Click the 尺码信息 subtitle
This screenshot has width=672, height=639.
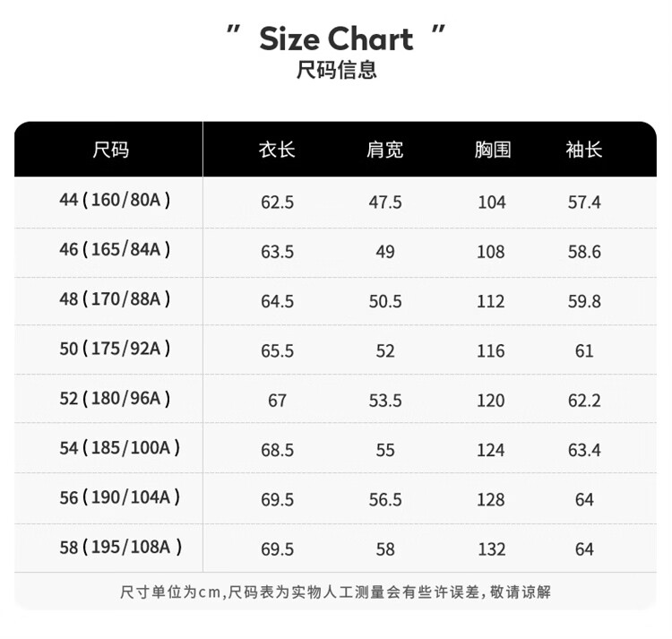(x=336, y=70)
